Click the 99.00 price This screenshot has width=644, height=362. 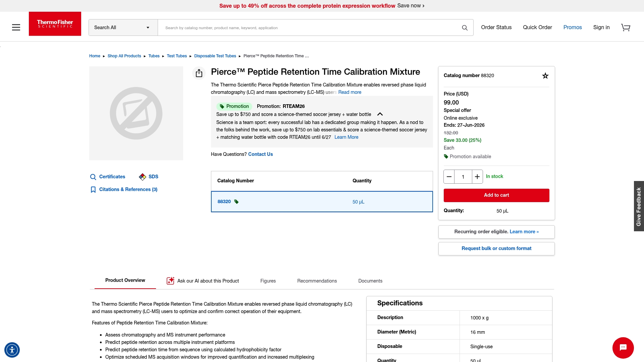point(451,103)
